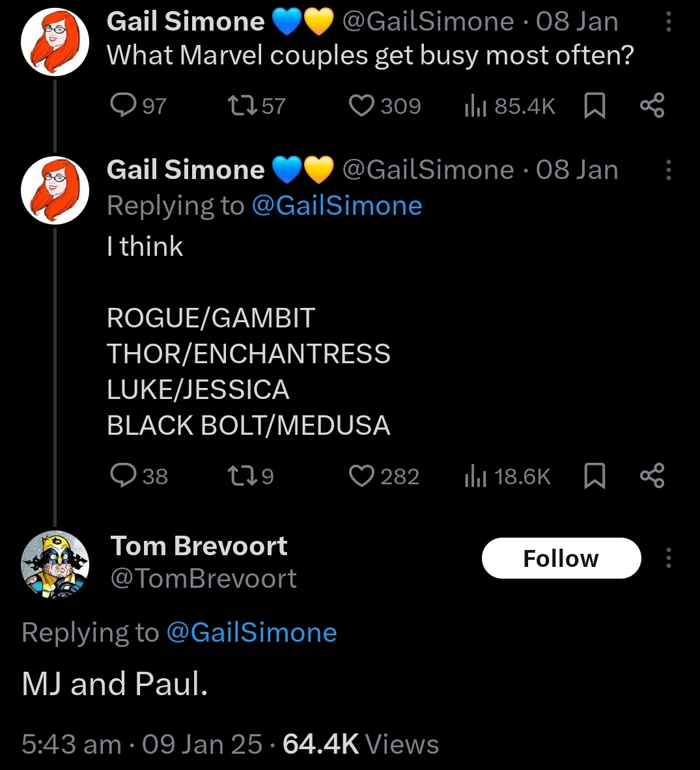This screenshot has height=770, width=700.
Task: Open Tom Brevoort's profile picture
Action: pyautogui.click(x=55, y=564)
